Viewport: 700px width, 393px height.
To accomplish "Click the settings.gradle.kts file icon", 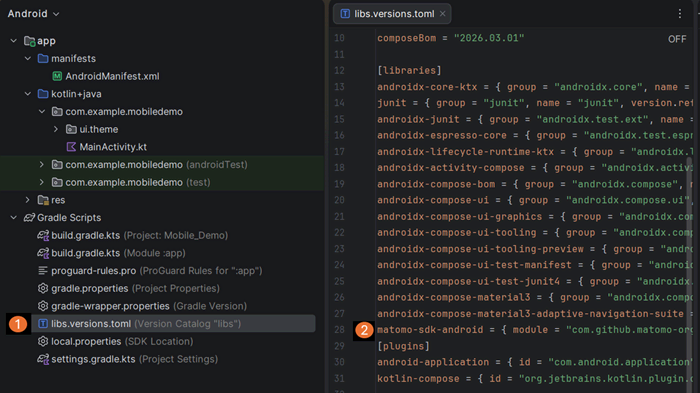I will [43, 359].
